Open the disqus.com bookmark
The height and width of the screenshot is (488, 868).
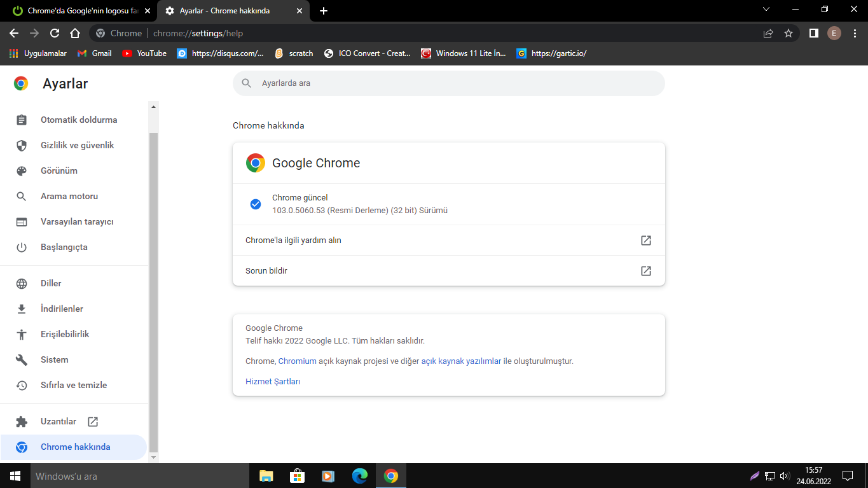pos(220,53)
